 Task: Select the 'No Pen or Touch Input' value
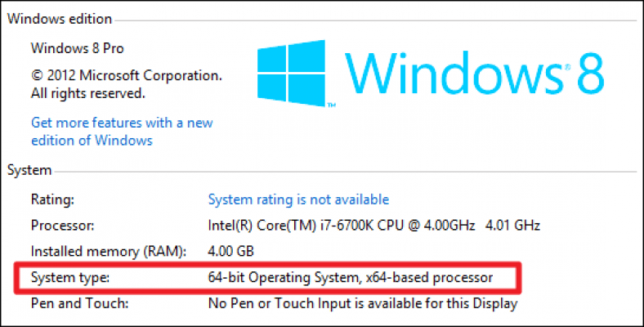(363, 303)
